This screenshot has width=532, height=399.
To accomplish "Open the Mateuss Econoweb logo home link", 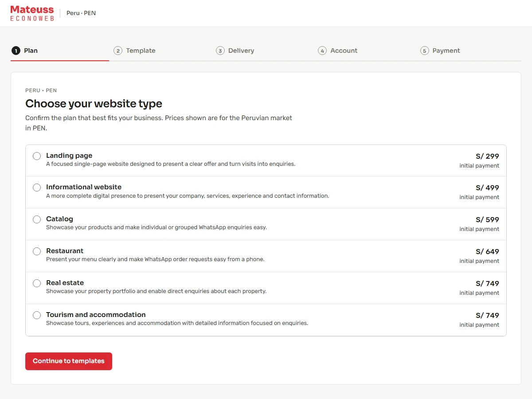I will click(x=32, y=13).
